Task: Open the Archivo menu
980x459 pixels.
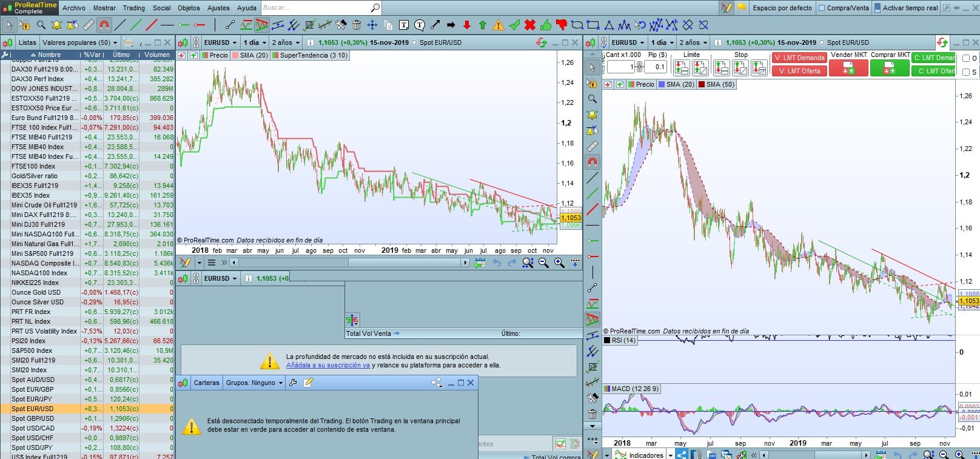Action: coord(74,8)
